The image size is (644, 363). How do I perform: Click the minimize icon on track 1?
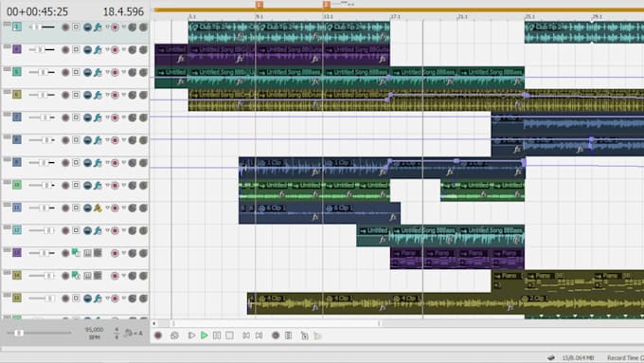pyautogui.click(x=7, y=25)
